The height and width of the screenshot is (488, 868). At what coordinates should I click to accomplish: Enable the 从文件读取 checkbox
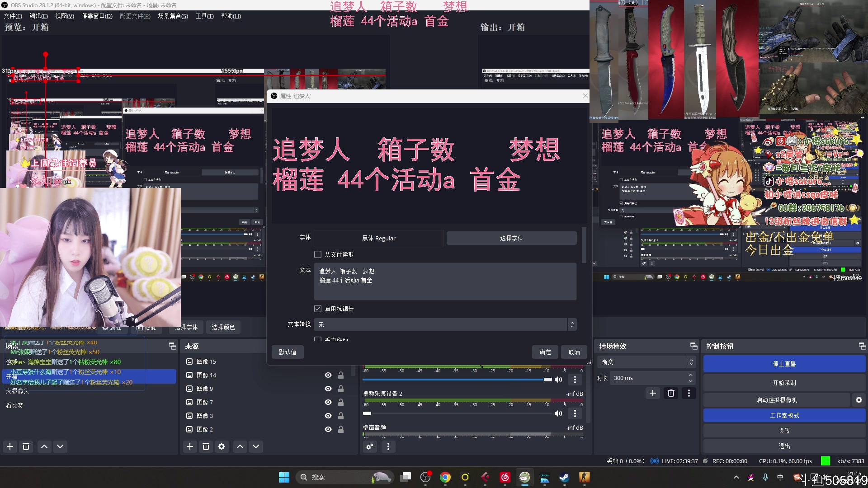[x=318, y=254]
